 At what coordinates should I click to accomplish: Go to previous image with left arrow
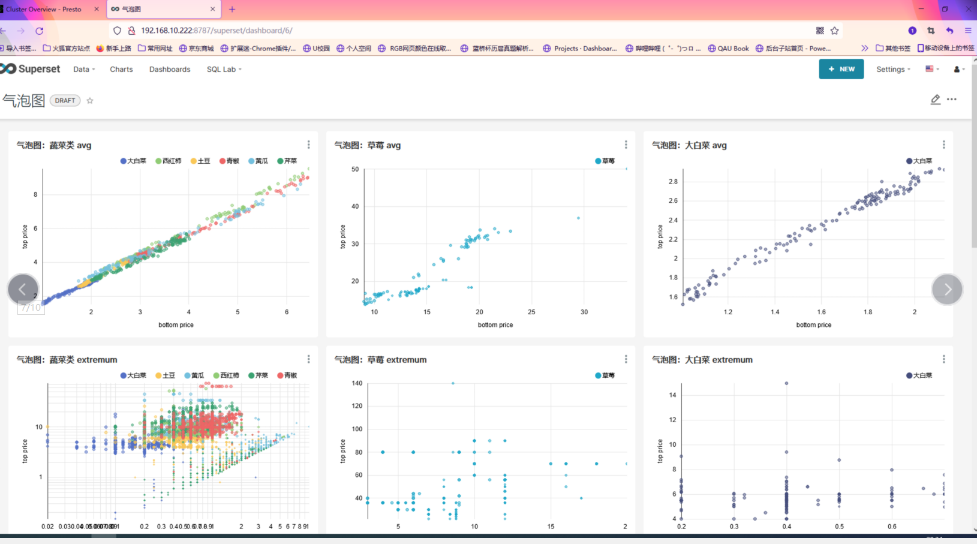23,289
